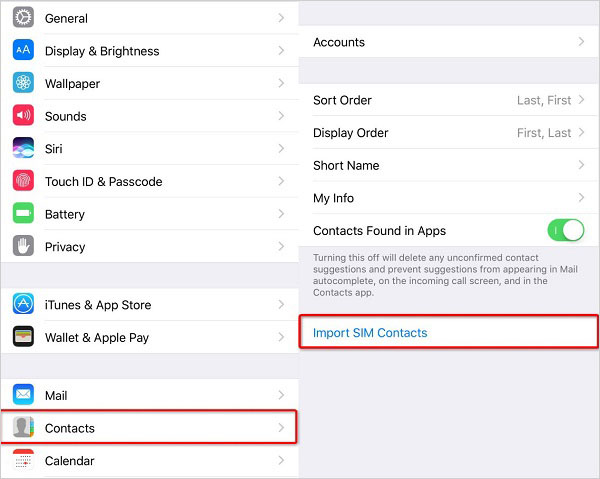Tap Import SIM Contacts link
The image size is (600, 479).
pyautogui.click(x=370, y=332)
